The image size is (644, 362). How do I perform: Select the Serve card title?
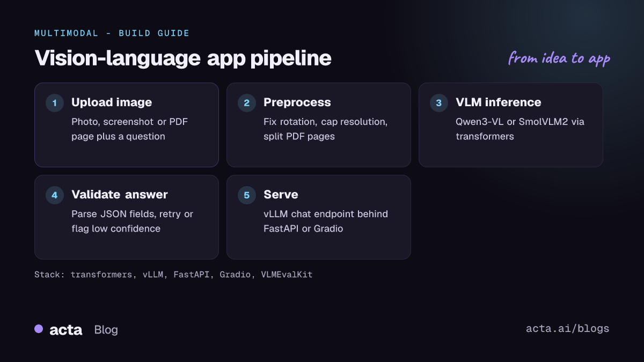281,195
